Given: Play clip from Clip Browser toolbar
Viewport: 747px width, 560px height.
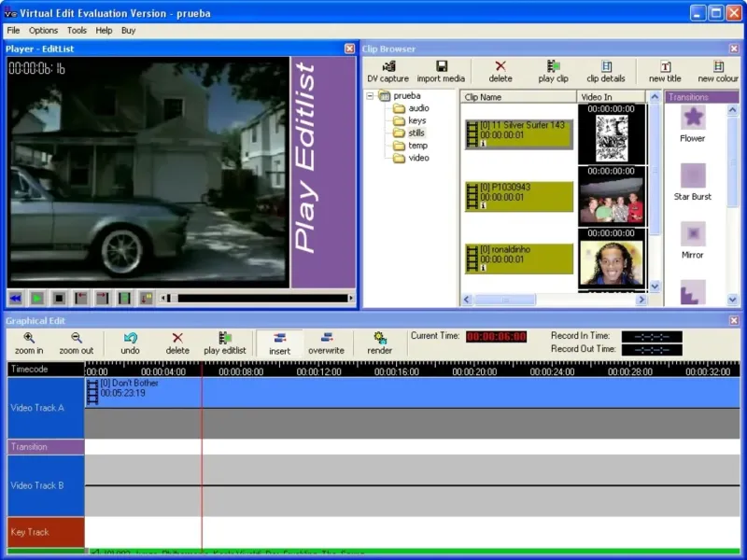Looking at the screenshot, I should [x=553, y=66].
